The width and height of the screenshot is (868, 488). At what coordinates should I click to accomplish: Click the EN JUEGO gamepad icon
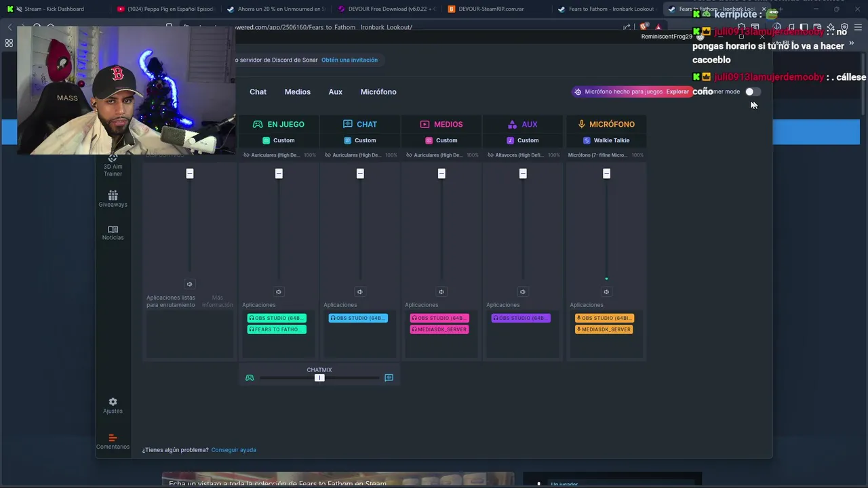click(258, 124)
